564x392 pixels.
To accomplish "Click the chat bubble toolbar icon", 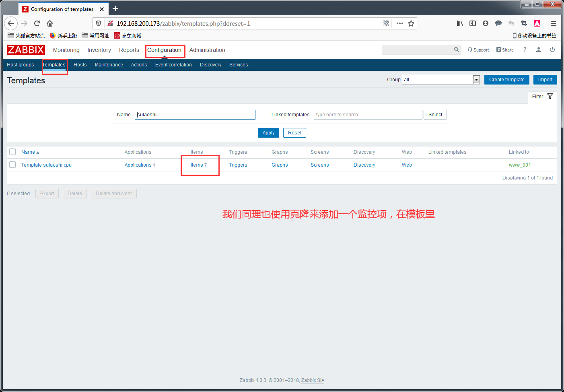I will tap(498, 23).
